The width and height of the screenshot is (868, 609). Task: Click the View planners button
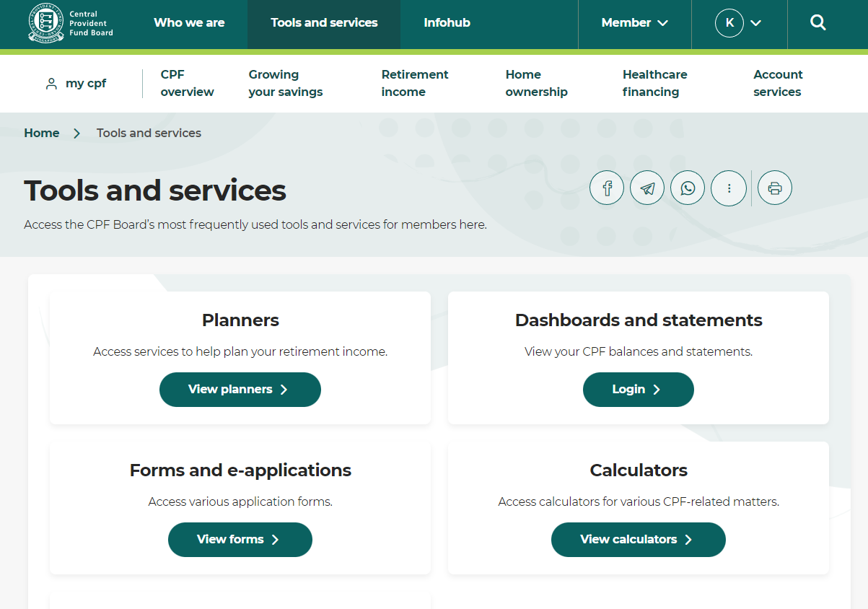[x=240, y=390]
